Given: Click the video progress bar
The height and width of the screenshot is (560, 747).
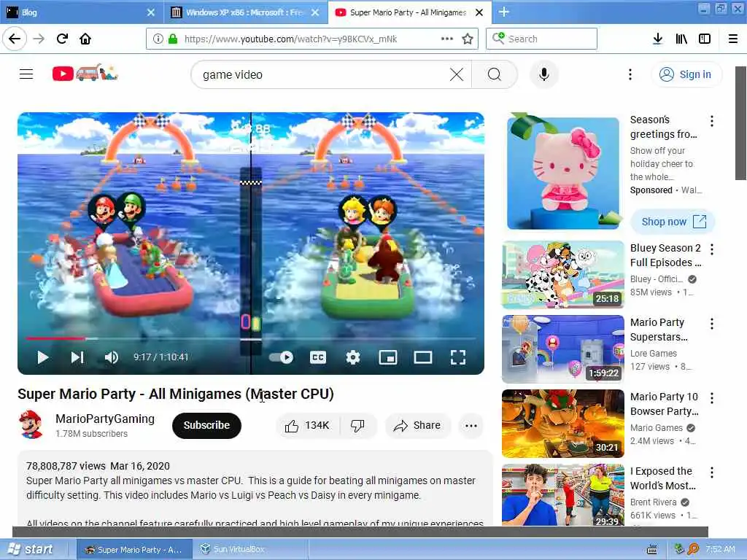Looking at the screenshot, I should (x=251, y=338).
